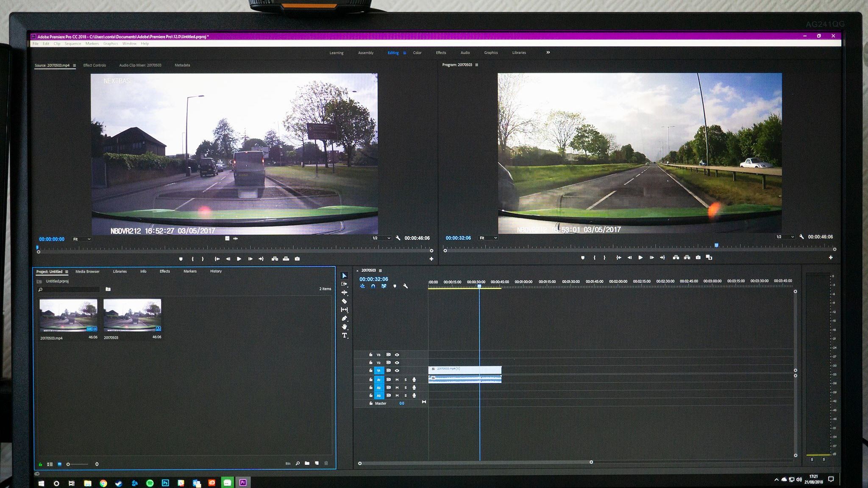
Task: Open the Sequence menu
Action: (72, 44)
